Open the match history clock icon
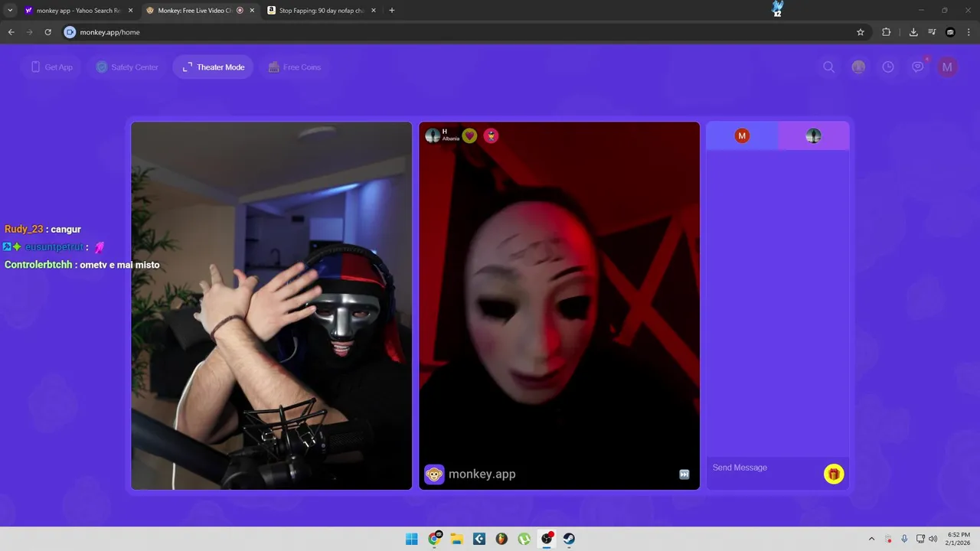 click(x=888, y=67)
